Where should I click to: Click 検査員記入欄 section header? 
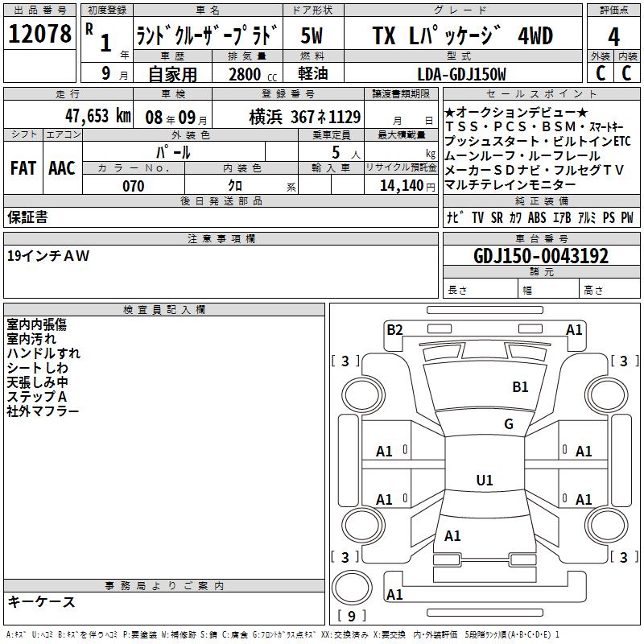pyautogui.click(x=164, y=310)
